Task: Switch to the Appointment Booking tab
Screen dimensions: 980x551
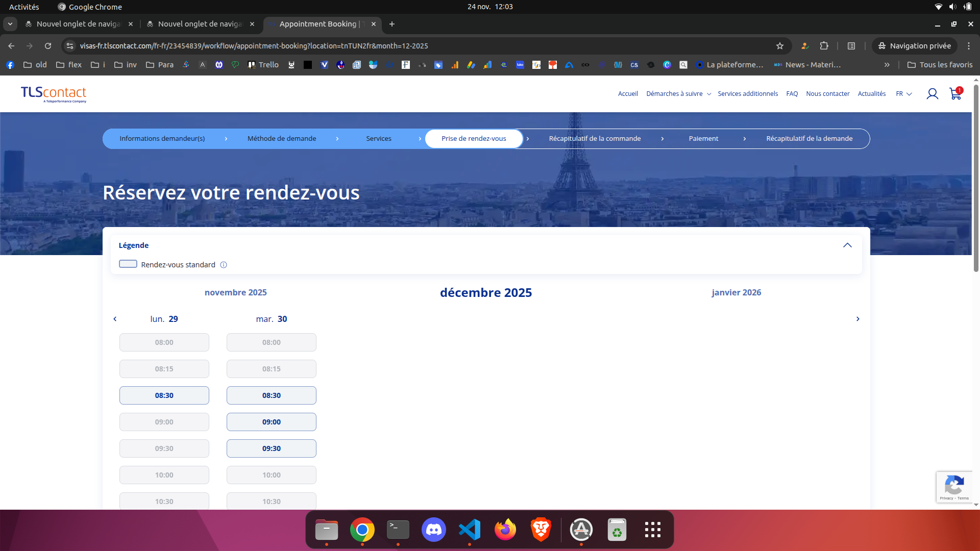Action: (317, 24)
